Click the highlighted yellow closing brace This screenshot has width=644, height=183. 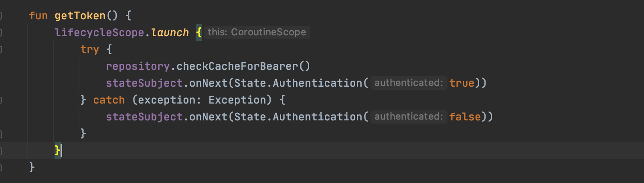(x=57, y=150)
